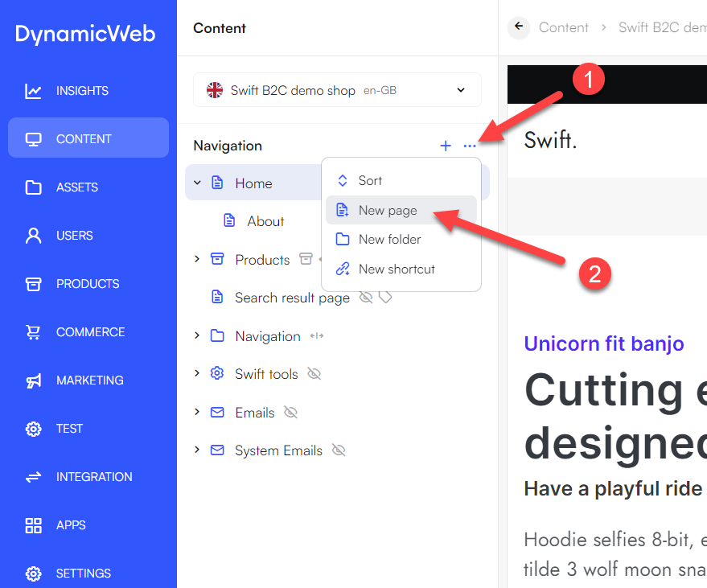Viewport: 707px width, 588px height.
Task: Click the plus icon beside Navigation
Action: coord(446,146)
